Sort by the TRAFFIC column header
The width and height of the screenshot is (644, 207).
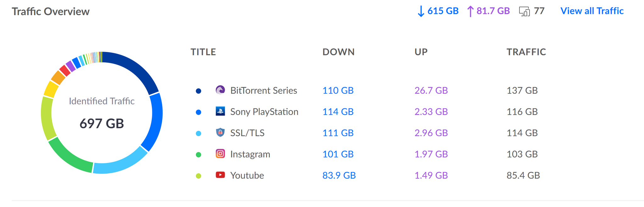(x=526, y=52)
